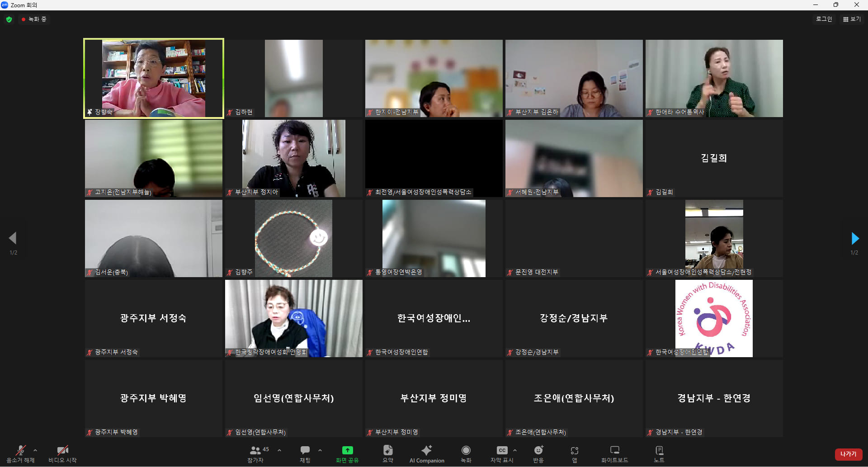Screen dimensions: 868x467
Task: Open AI Companion
Action: [x=427, y=454]
